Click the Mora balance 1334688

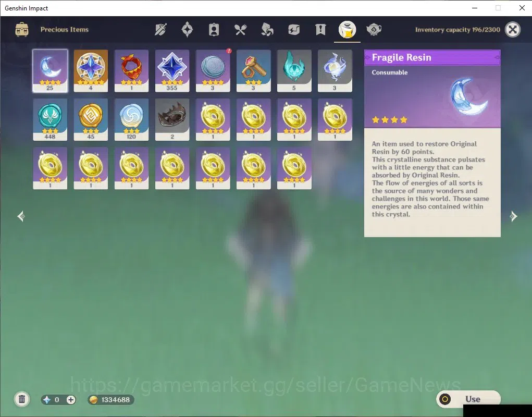(110, 400)
